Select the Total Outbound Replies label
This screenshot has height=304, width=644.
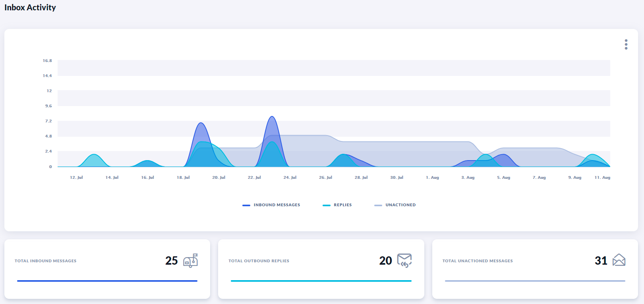[259, 261]
